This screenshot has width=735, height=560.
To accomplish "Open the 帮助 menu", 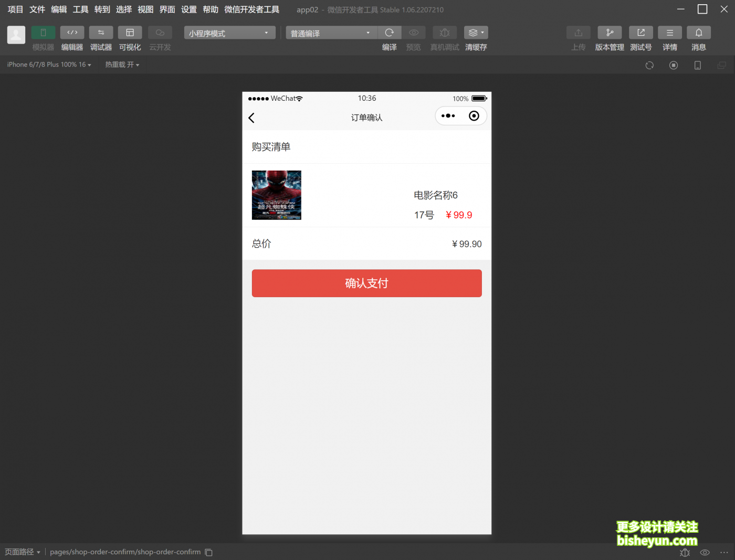I will [x=211, y=9].
